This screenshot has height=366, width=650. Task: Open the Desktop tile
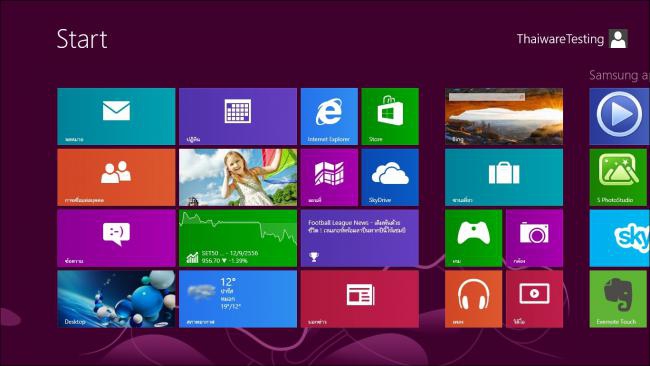coord(116,299)
